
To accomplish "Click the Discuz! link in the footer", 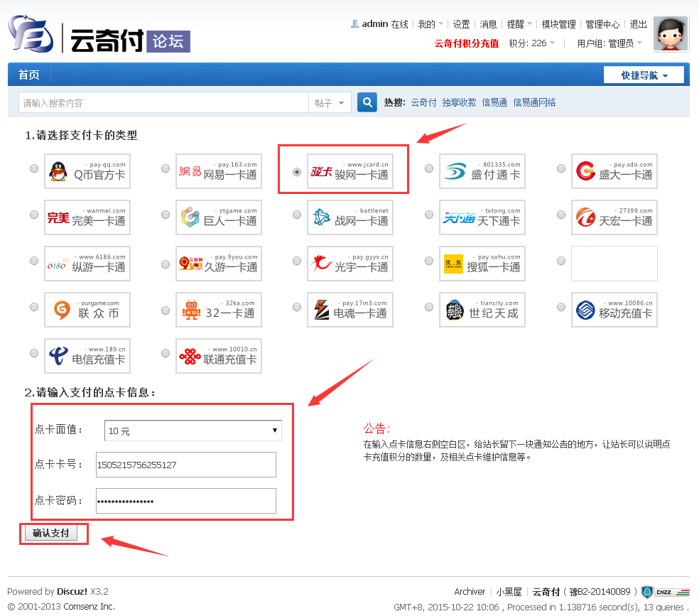I will pos(72,591).
